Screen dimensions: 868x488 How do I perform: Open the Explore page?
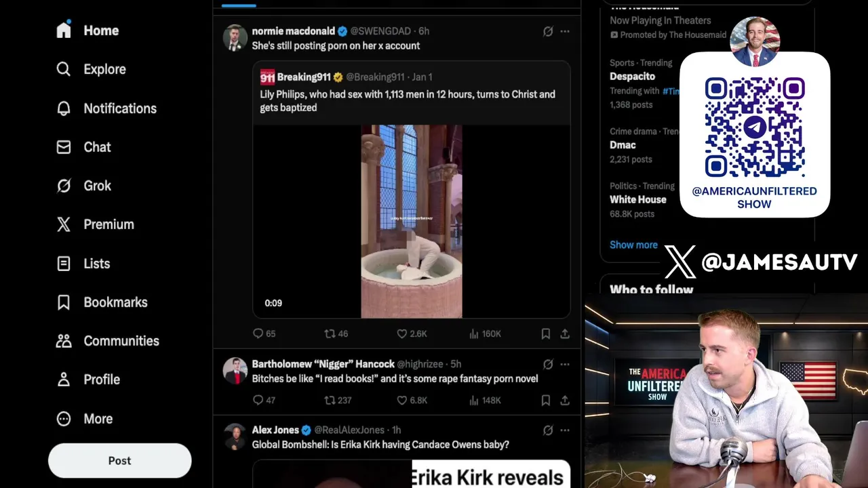(91, 69)
